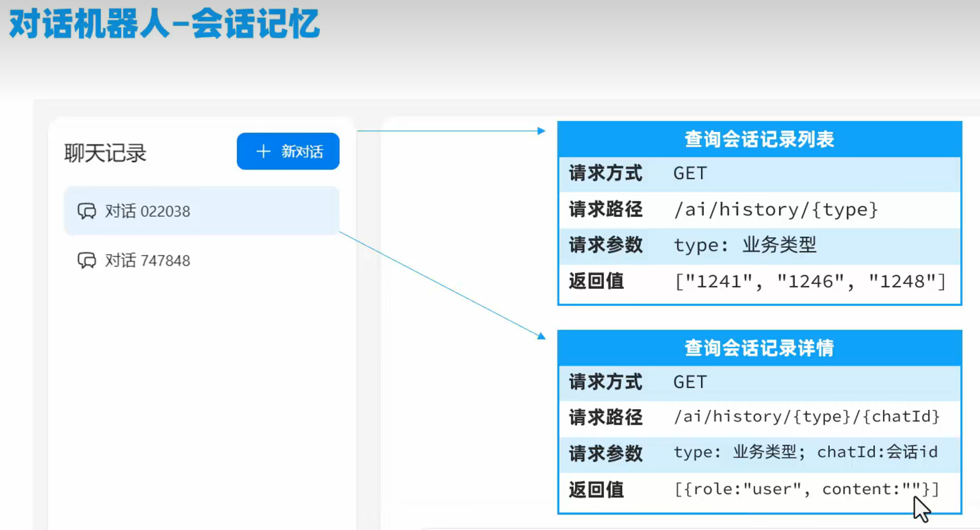The image size is (980, 530).
Task: Click the 查询会话记录详情 table header
Action: (759, 348)
